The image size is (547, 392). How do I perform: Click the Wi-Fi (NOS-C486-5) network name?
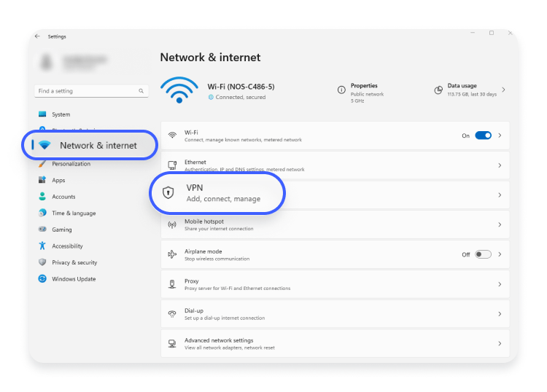tap(241, 87)
